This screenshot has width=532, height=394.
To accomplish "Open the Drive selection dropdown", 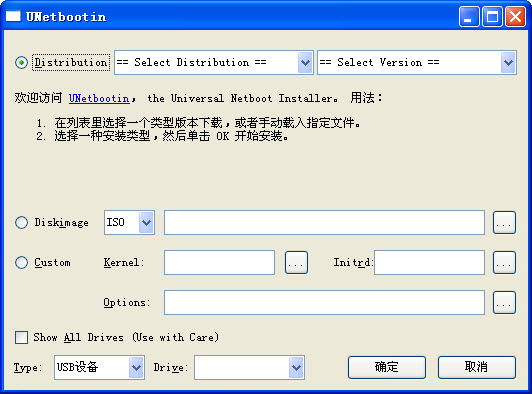I will tap(249, 367).
